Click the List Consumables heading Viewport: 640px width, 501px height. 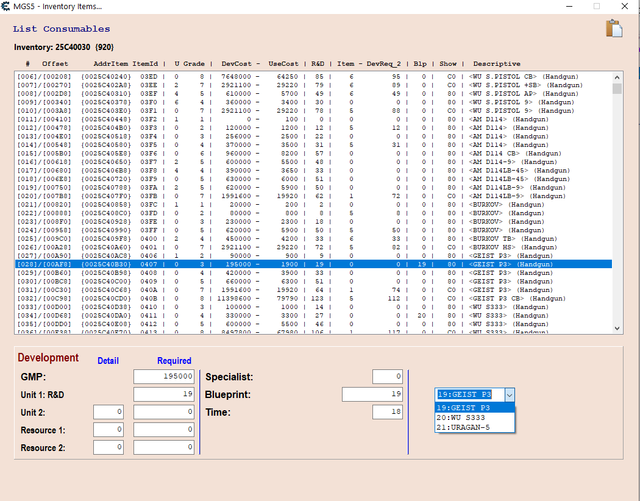[61, 29]
